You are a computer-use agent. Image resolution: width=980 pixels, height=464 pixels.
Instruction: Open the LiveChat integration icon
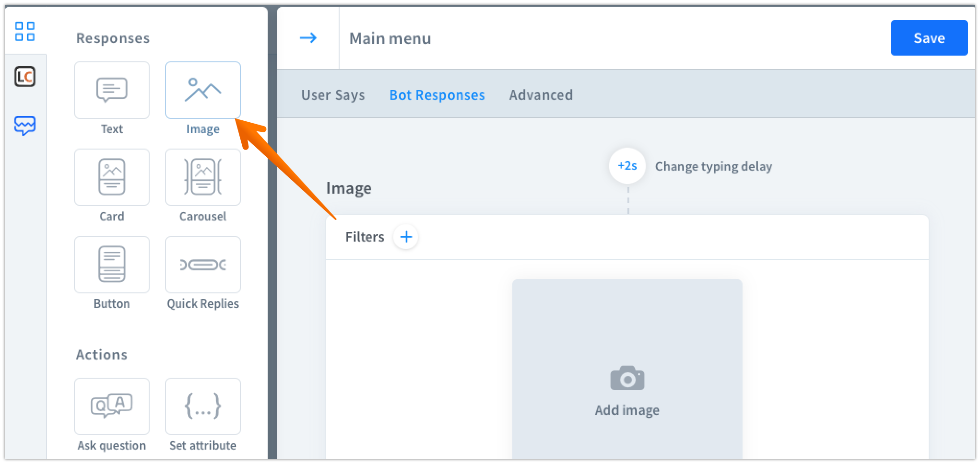(x=25, y=77)
